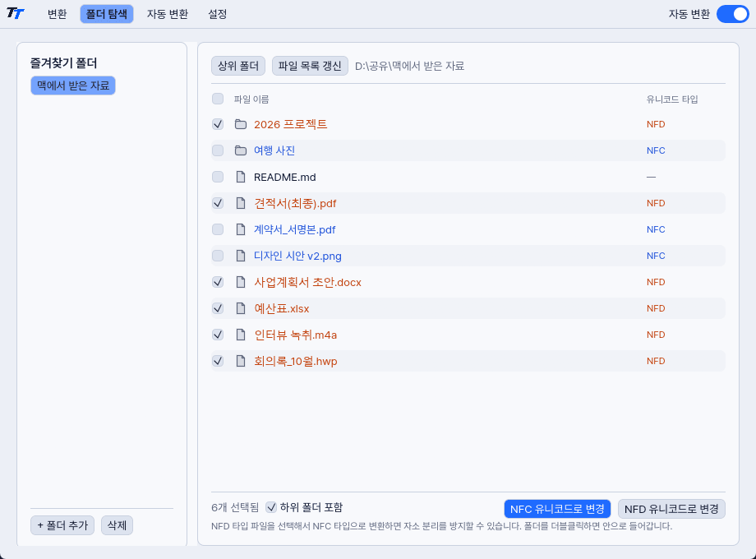
Task: Click the 파일 이름 column header
Action: pyautogui.click(x=251, y=99)
